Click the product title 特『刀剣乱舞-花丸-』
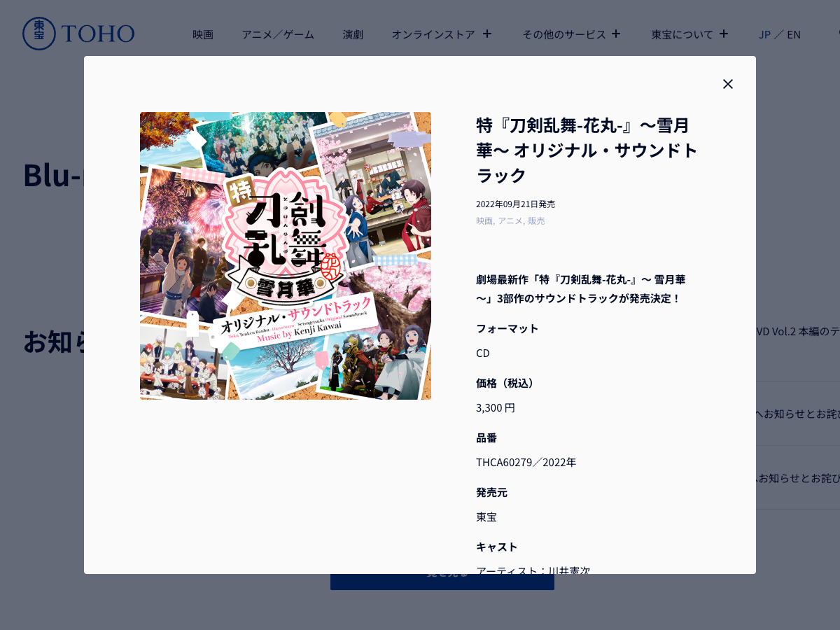Viewport: 840px width, 630px height. [587, 150]
